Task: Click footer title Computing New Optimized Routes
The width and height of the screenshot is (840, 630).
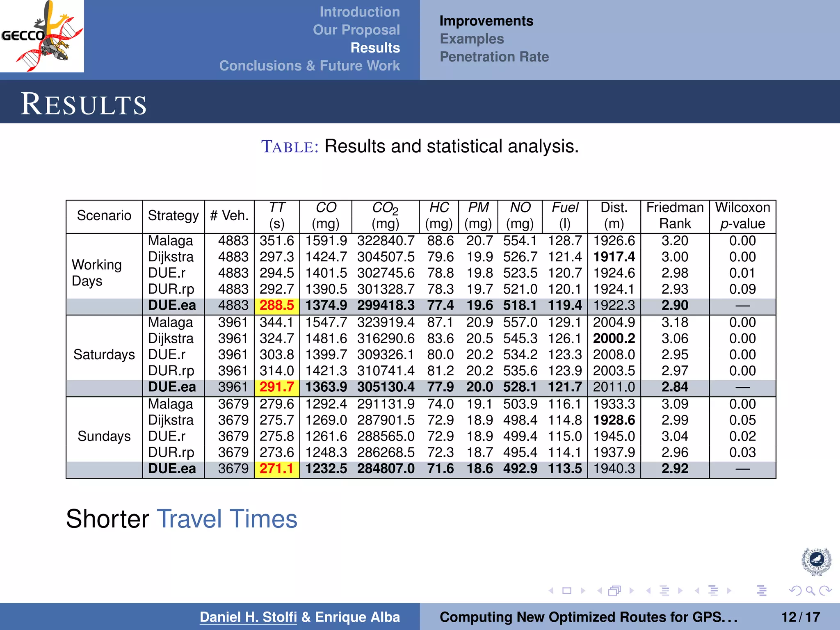Action: tap(589, 617)
